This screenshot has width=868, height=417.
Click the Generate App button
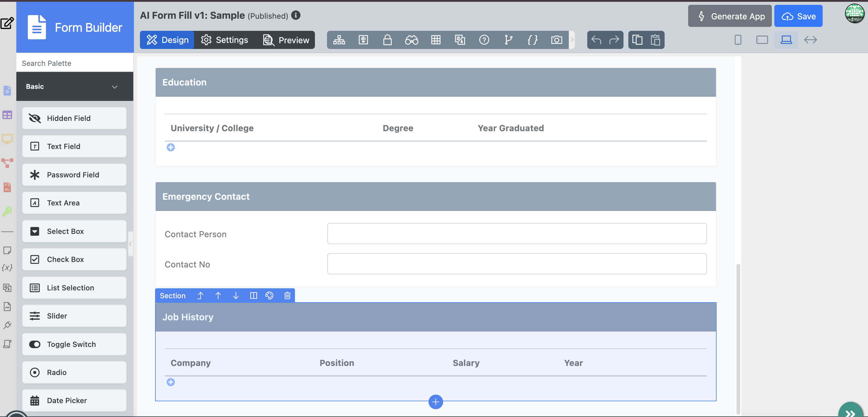click(730, 16)
